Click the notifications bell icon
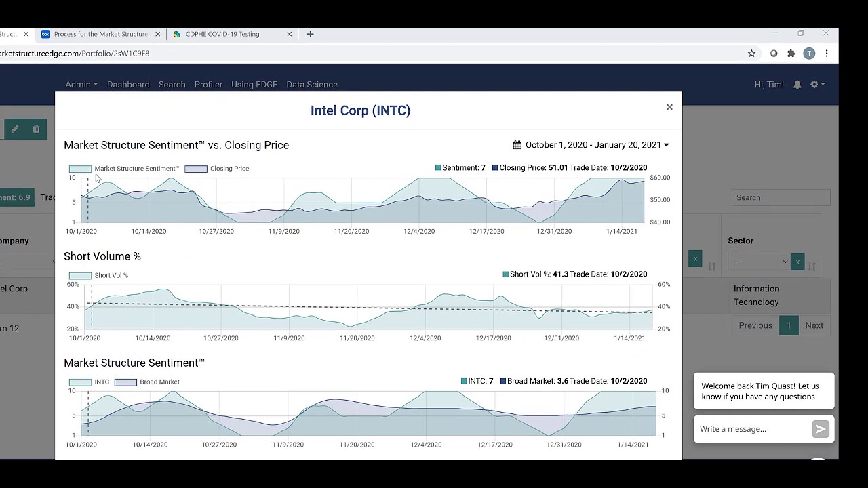The width and height of the screenshot is (868, 488). click(797, 85)
